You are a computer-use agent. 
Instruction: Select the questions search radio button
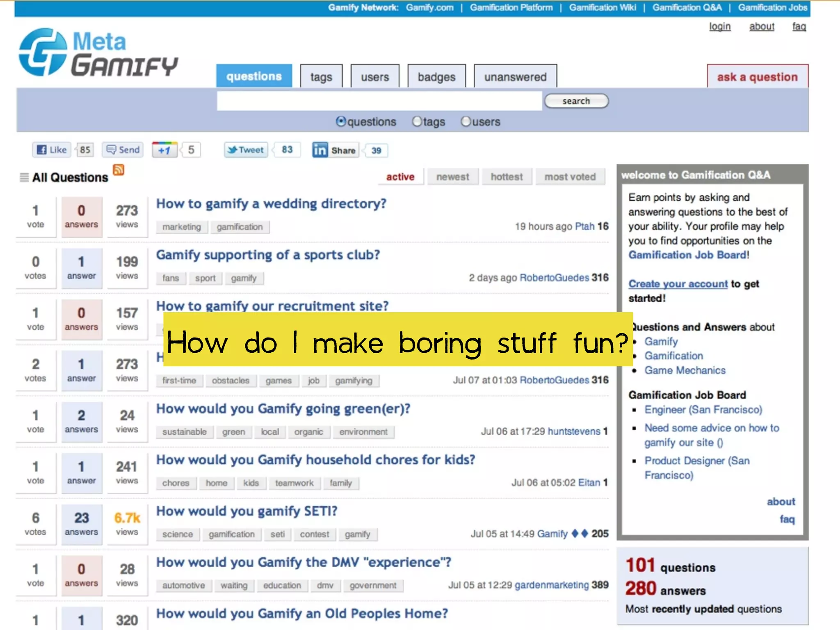pos(341,121)
